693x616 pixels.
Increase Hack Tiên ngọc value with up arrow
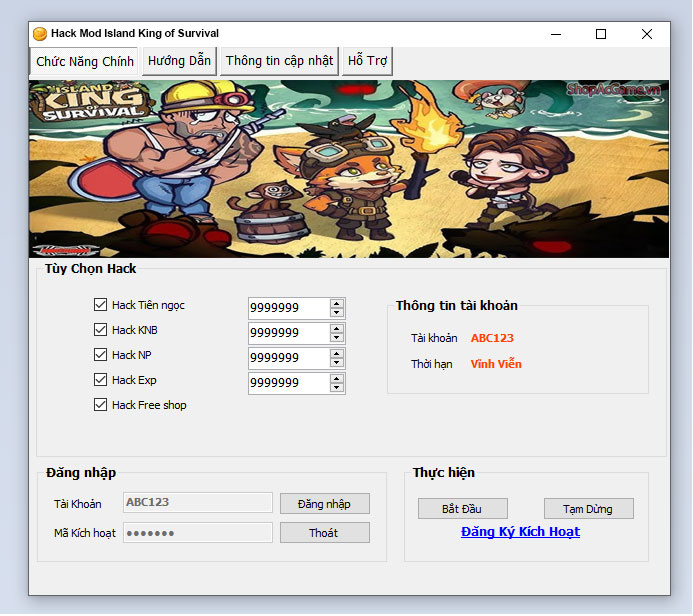click(x=337, y=304)
